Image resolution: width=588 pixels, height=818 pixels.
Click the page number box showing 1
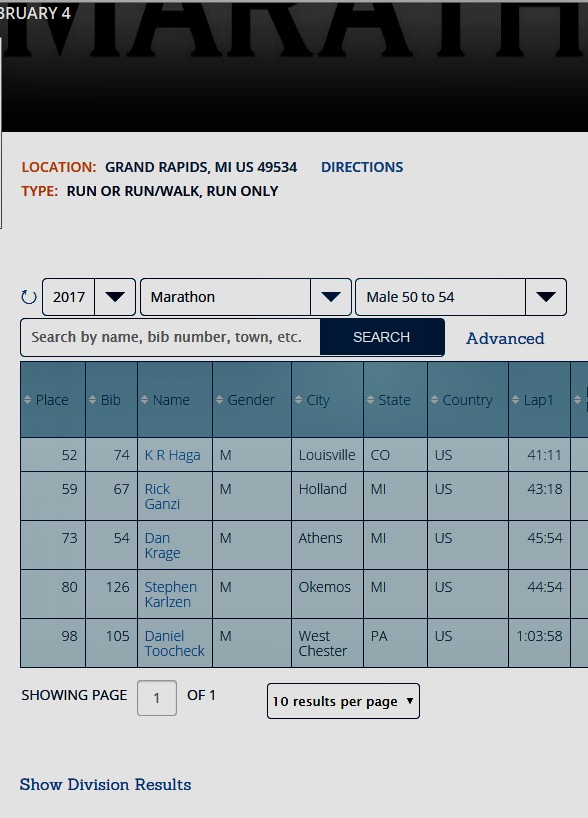(157, 698)
